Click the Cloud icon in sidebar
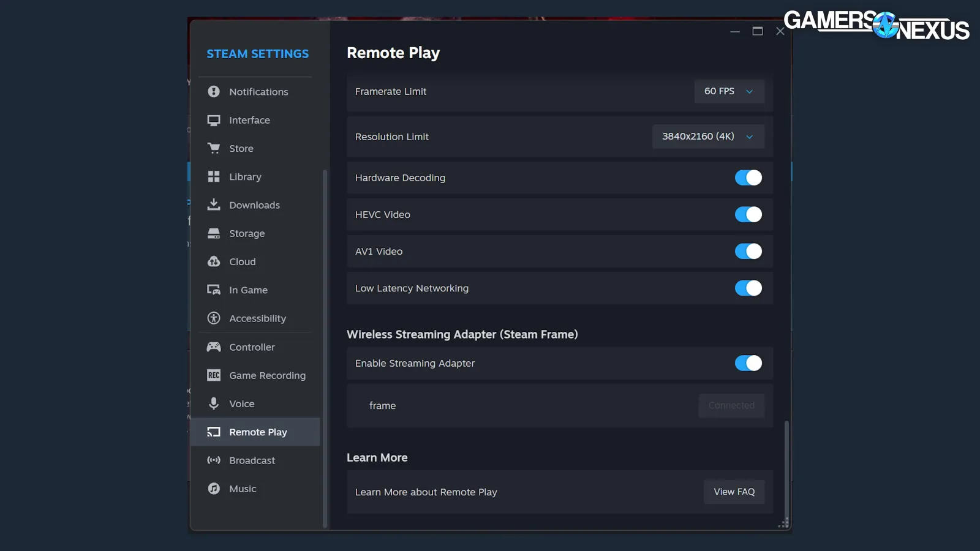 [214, 261]
